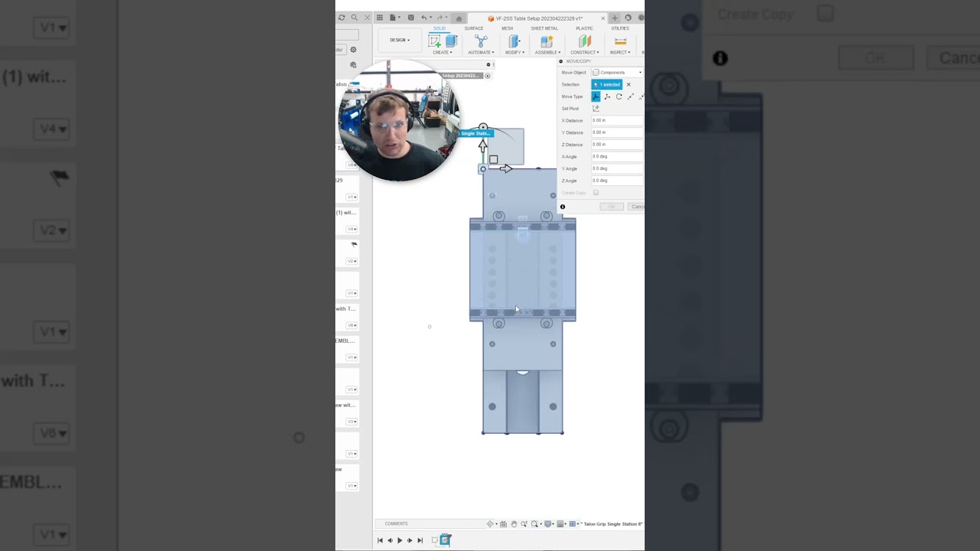Expand the CREATE menu
The image size is (980, 551).
[x=443, y=53]
